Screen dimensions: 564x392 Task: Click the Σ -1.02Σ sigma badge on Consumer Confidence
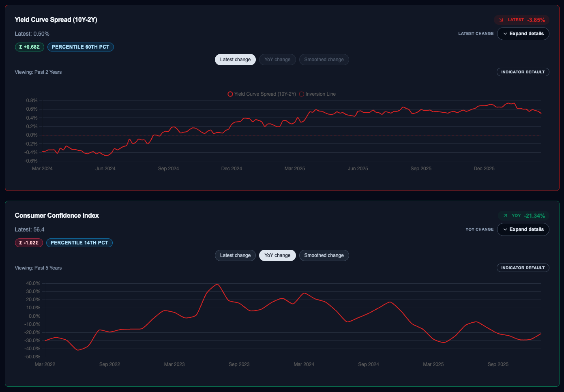tap(29, 242)
